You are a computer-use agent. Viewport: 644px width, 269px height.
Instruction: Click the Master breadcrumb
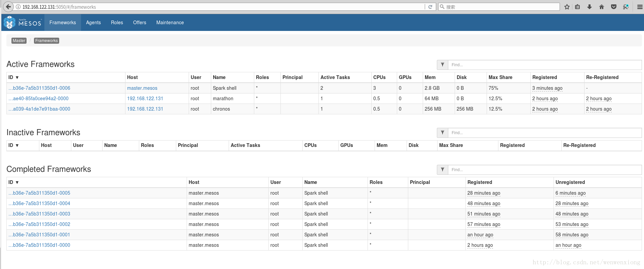pos(19,41)
